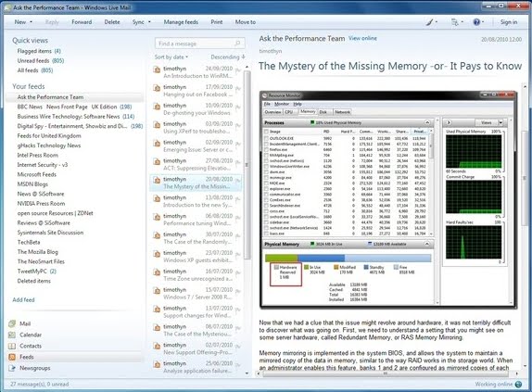Click the magnifier in Find a message
The height and width of the screenshot is (392, 532).
[x=237, y=43]
